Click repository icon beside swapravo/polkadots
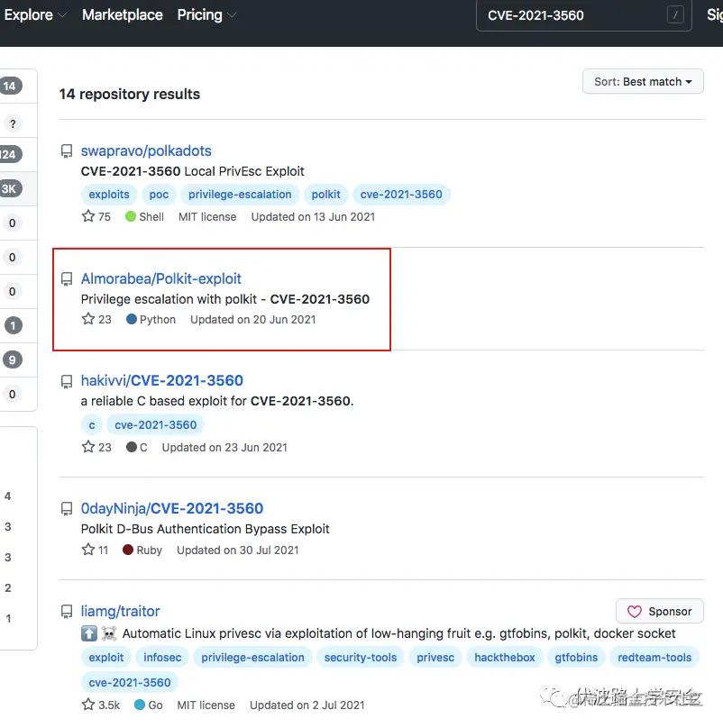Viewport: 723px width, 728px height. click(67, 151)
